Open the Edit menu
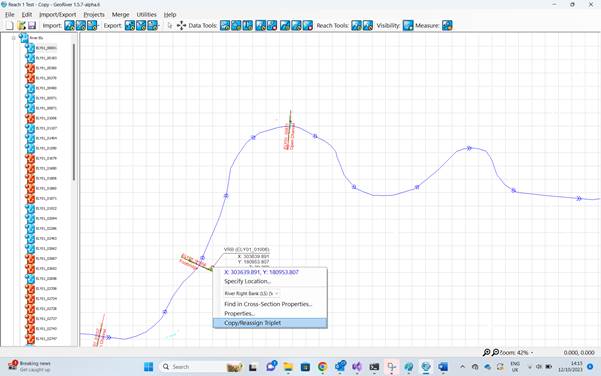Screen dimensions: 601x376 click(x=27, y=15)
